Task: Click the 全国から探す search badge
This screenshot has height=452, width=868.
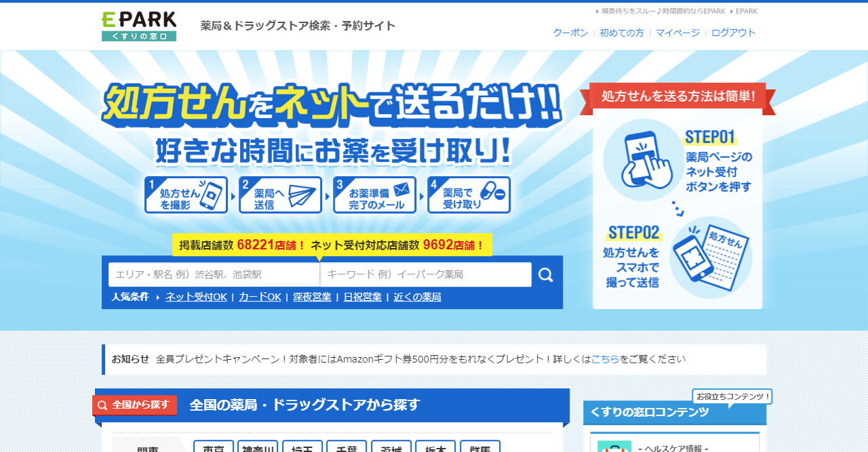Action: 135,405
